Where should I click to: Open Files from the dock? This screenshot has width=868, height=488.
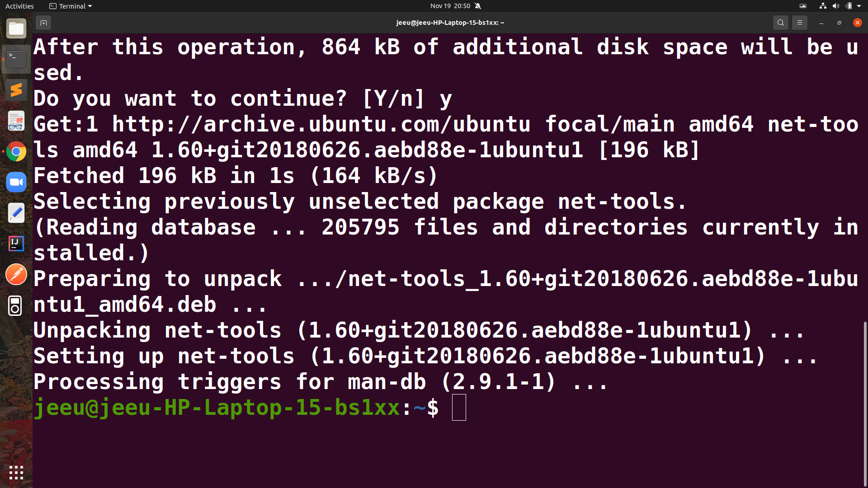pyautogui.click(x=16, y=29)
